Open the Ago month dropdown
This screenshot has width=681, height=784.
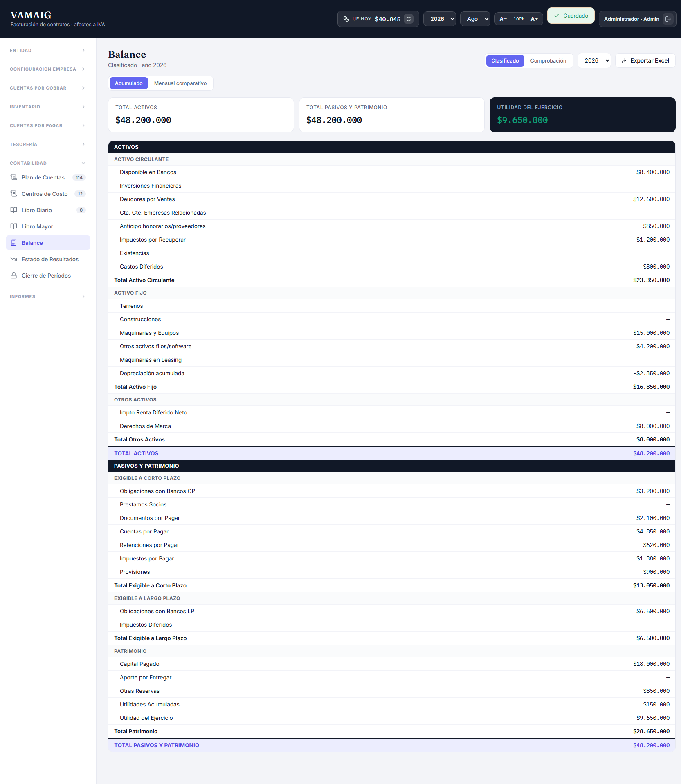click(475, 19)
